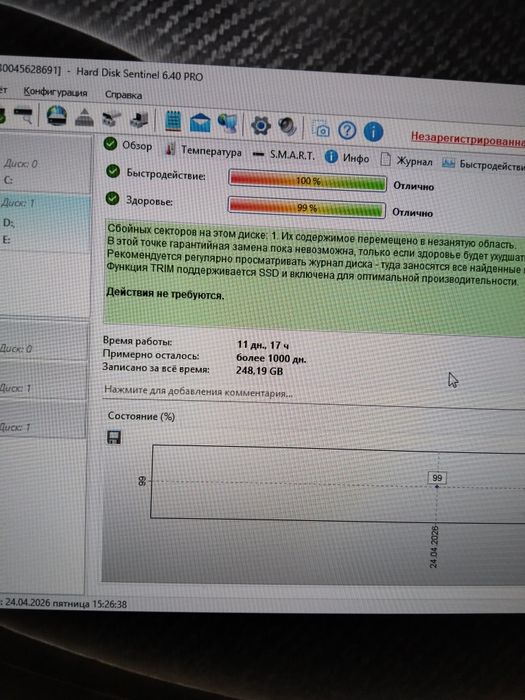Viewport: 525px width, 700px height.
Task: Click the Здоровье 99 % health bar
Action: [306, 208]
